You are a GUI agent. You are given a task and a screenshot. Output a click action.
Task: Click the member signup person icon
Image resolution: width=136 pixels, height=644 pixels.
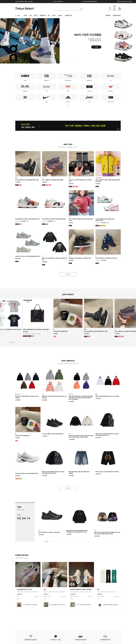pyautogui.click(x=114, y=8)
